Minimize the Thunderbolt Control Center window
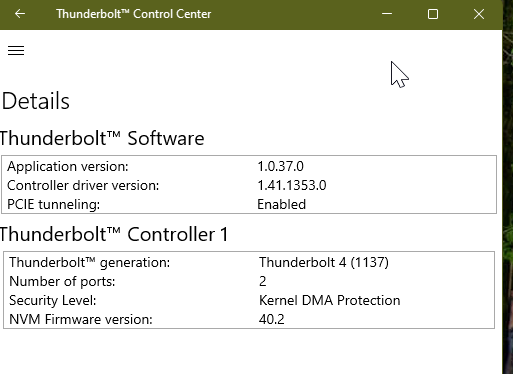 tap(387, 14)
